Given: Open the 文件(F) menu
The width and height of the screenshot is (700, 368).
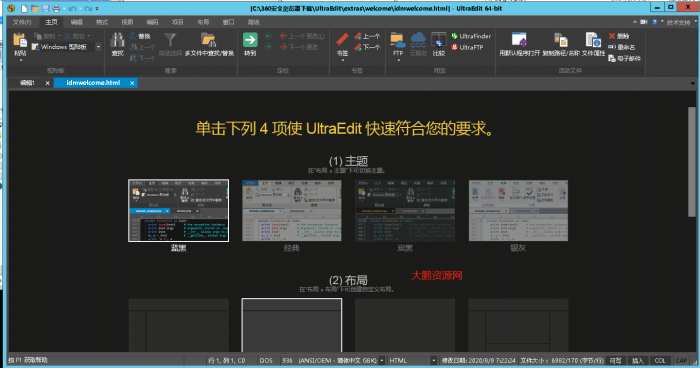Looking at the screenshot, I should click(22, 22).
